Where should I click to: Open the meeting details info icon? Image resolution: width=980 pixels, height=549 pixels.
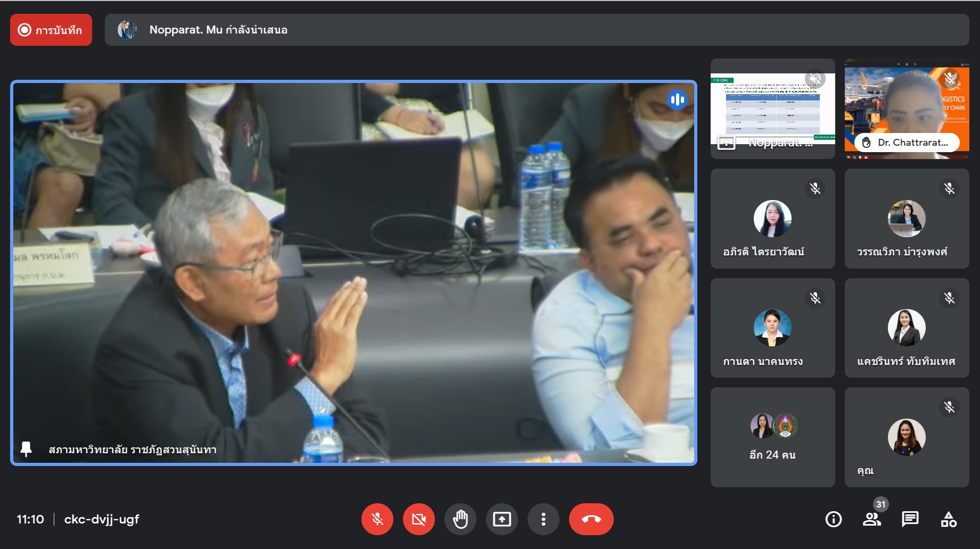click(x=833, y=519)
